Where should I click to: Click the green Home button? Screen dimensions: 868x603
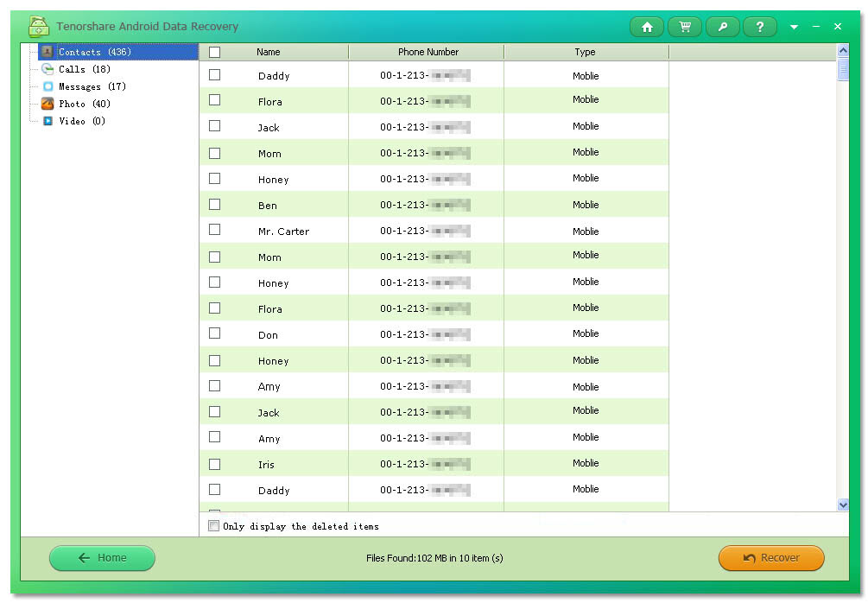click(103, 558)
